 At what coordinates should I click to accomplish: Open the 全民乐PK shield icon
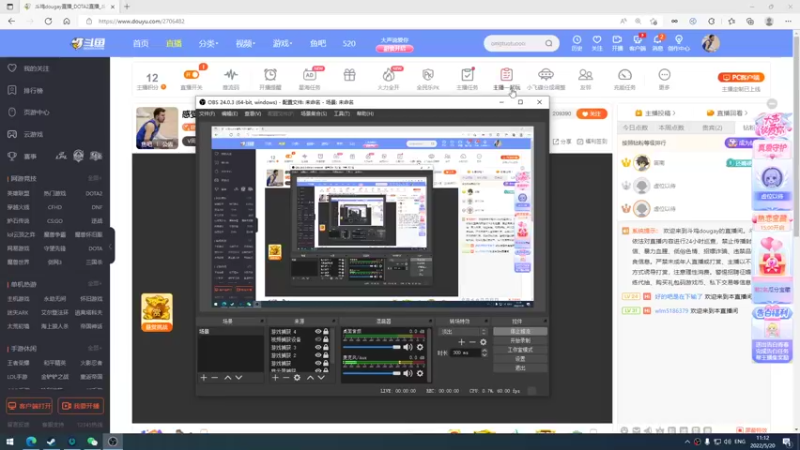pyautogui.click(x=428, y=75)
